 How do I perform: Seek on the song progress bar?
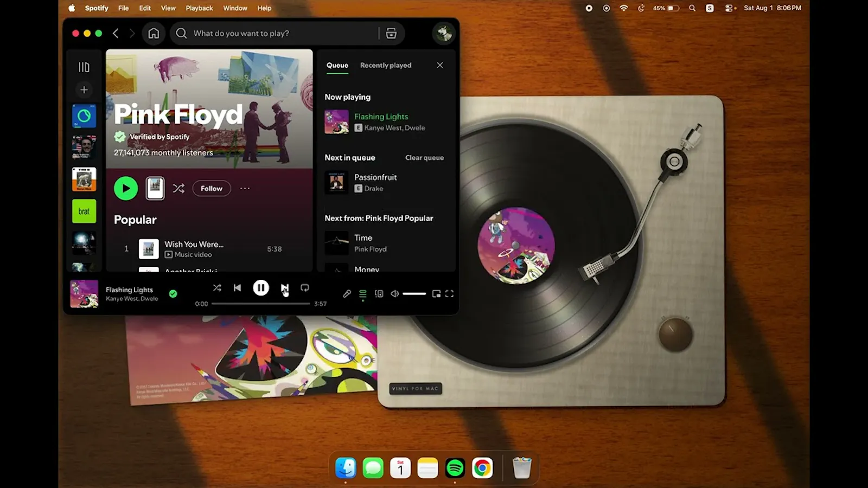[261, 304]
